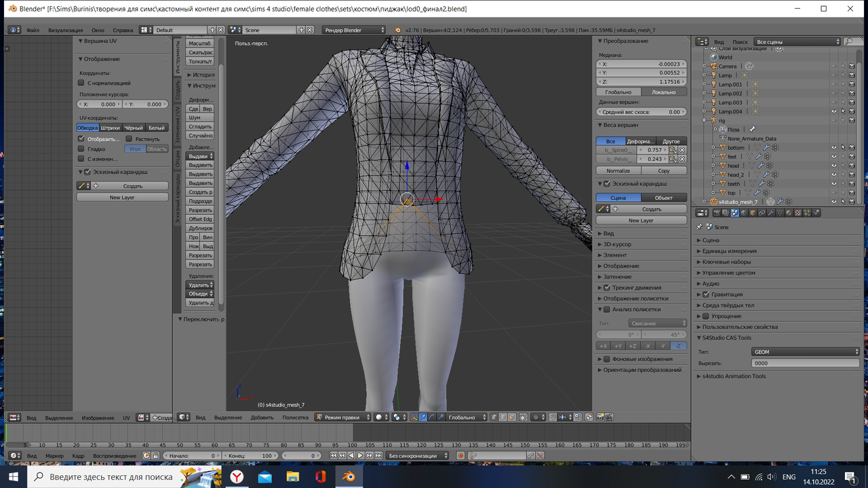Open the Полисетка menu in 3D view
The image size is (868, 488).
click(x=295, y=418)
